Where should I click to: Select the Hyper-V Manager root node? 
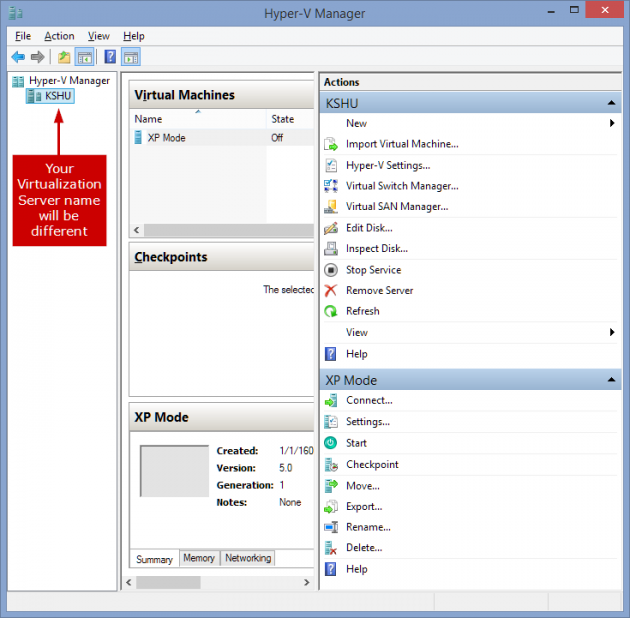tap(61, 81)
